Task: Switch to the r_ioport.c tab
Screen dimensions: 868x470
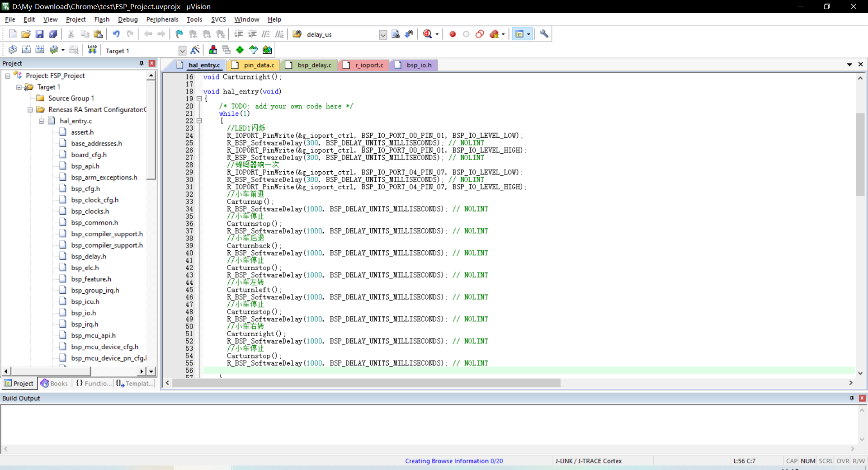Action: 363,65
